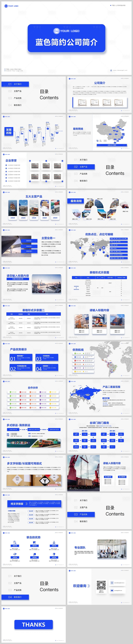The image size is (133, 644).
Task: Open the 五大主营产品 slide
Action: tap(34, 208)
